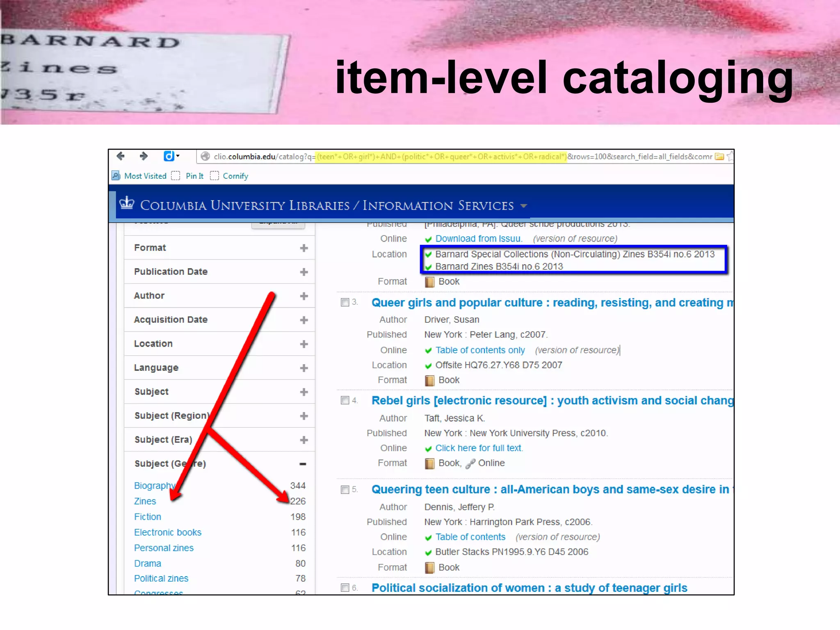Image resolution: width=840 pixels, height=630 pixels.
Task: Click the Online link icon in Rebel girls format
Action: click(470, 463)
